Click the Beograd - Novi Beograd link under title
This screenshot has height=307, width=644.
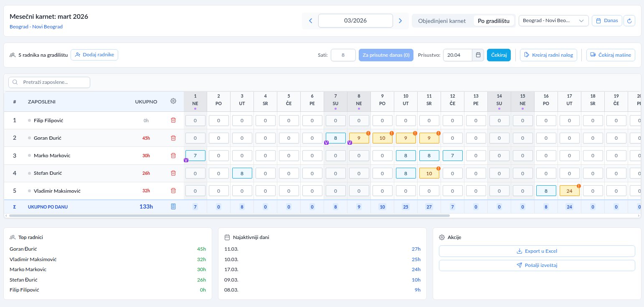click(x=36, y=27)
